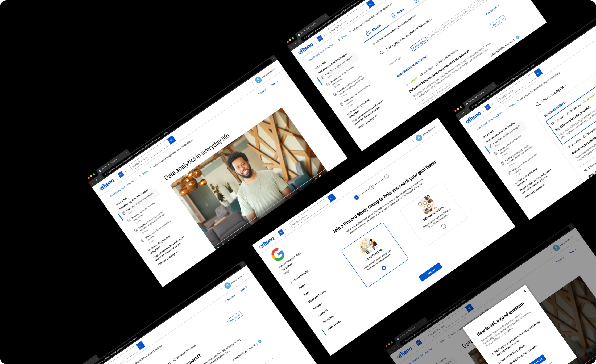Open the course switcher chevron beside the athena logo in the video window

click(126, 171)
